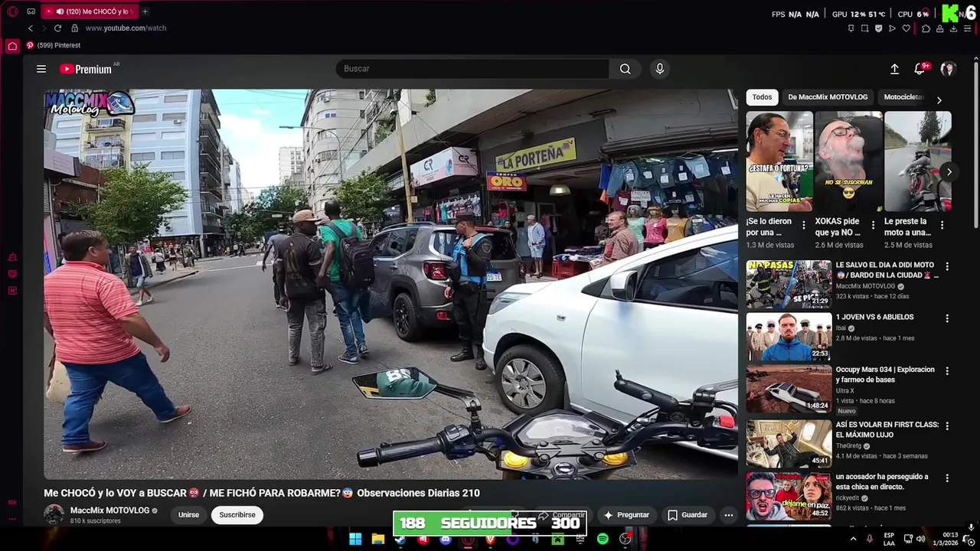The height and width of the screenshot is (551, 980).
Task: Show hidden system tray icons
Action: pos(853,539)
